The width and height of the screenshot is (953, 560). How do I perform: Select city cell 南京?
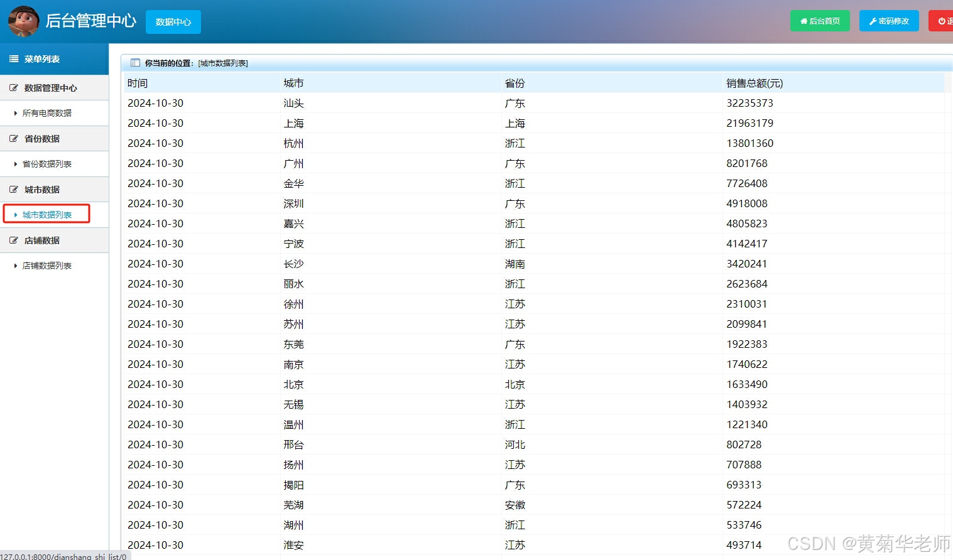tap(293, 364)
